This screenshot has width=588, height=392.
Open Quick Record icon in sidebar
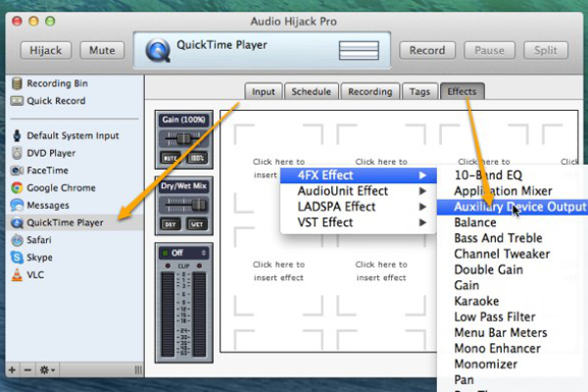pyautogui.click(x=17, y=101)
